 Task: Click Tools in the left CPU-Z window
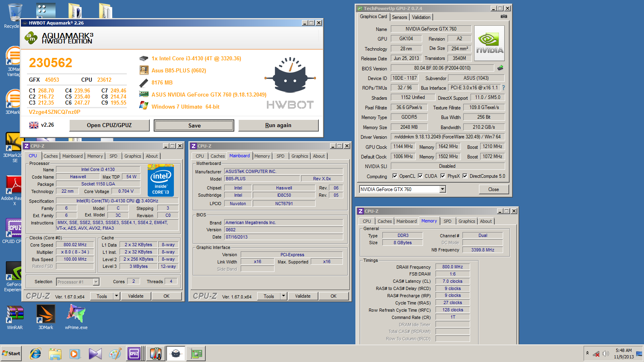tap(102, 296)
